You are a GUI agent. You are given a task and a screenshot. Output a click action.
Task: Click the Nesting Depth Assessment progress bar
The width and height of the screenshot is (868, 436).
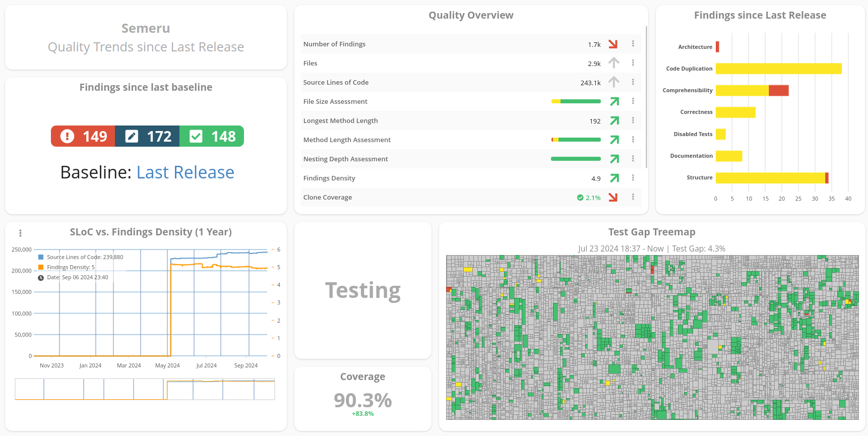[x=576, y=159]
